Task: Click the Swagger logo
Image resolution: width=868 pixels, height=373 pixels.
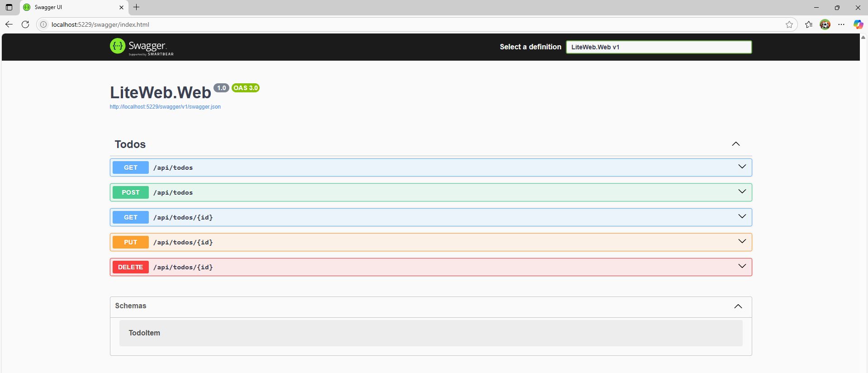Action: [x=142, y=47]
